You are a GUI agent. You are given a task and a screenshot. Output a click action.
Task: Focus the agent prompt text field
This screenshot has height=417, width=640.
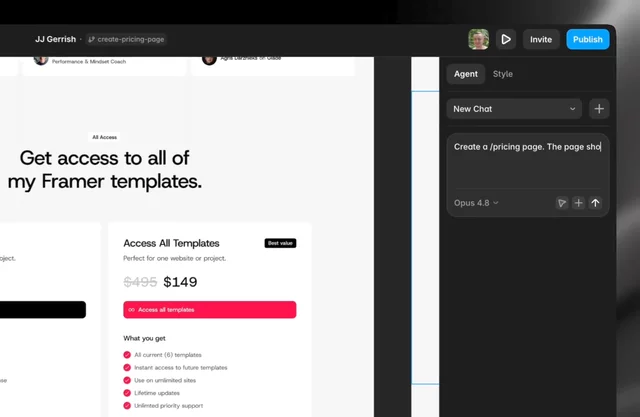tap(527, 163)
